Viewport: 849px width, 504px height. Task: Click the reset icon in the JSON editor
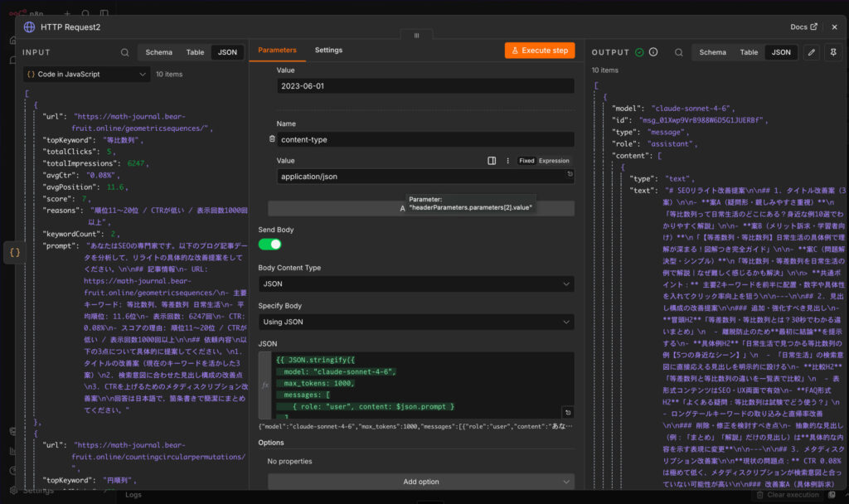[567, 413]
